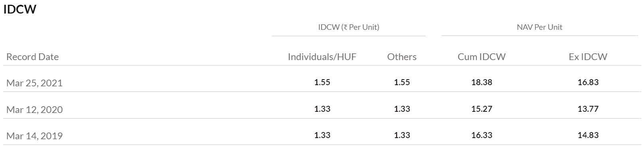The image size is (644, 148).
Task: Click the NAV Per Unit group header
Action: tap(539, 27)
